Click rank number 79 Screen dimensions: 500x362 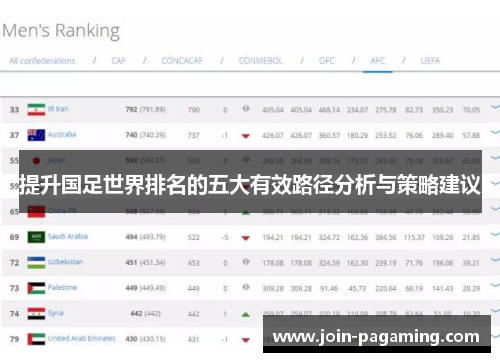(x=14, y=339)
